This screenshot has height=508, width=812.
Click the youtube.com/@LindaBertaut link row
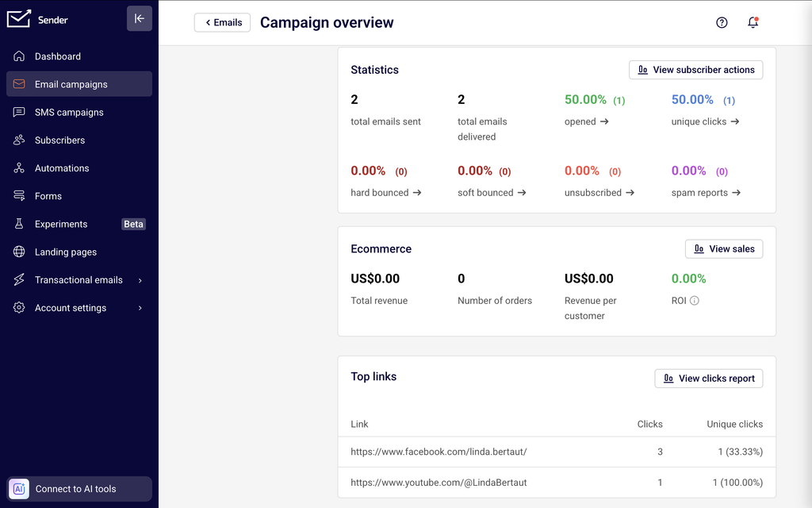(x=557, y=483)
